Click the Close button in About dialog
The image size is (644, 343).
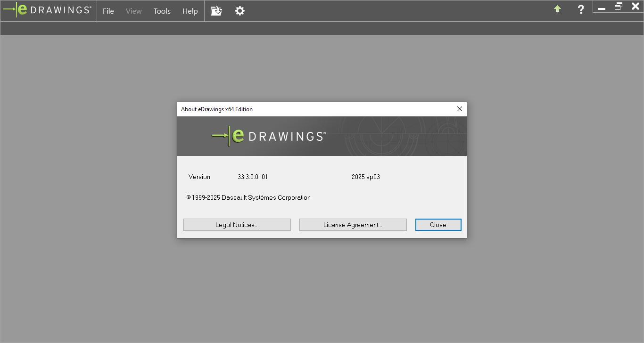pyautogui.click(x=438, y=225)
